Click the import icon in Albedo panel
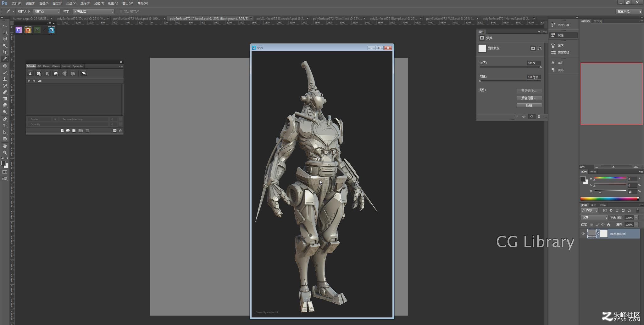 [30, 74]
